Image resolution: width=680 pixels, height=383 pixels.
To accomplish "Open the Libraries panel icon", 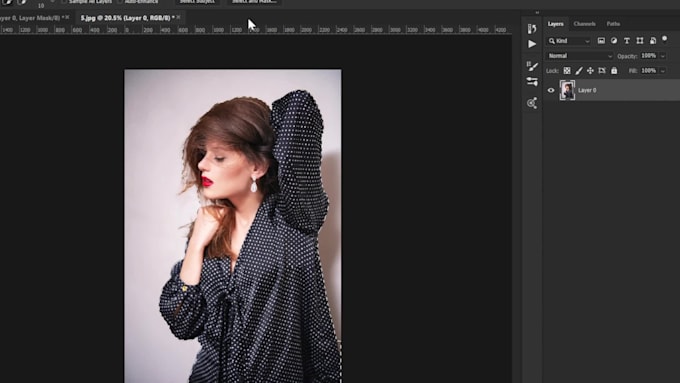I will 532,103.
